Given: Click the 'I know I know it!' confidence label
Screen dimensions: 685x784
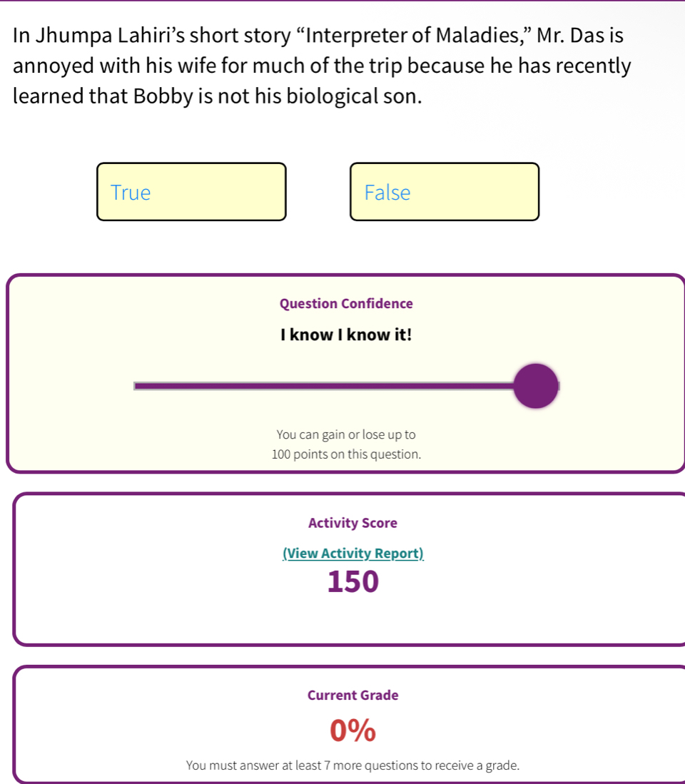Looking at the screenshot, I should point(346,334).
